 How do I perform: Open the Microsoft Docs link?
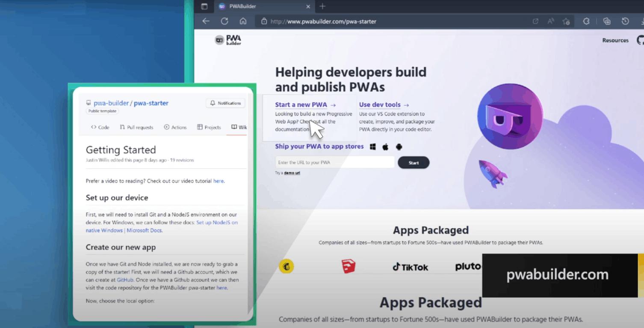pyautogui.click(x=144, y=230)
